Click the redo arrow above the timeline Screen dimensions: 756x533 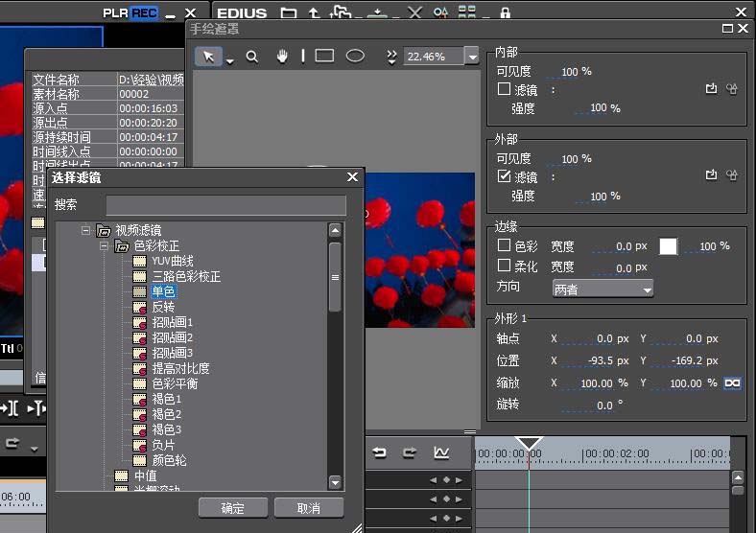tap(410, 452)
